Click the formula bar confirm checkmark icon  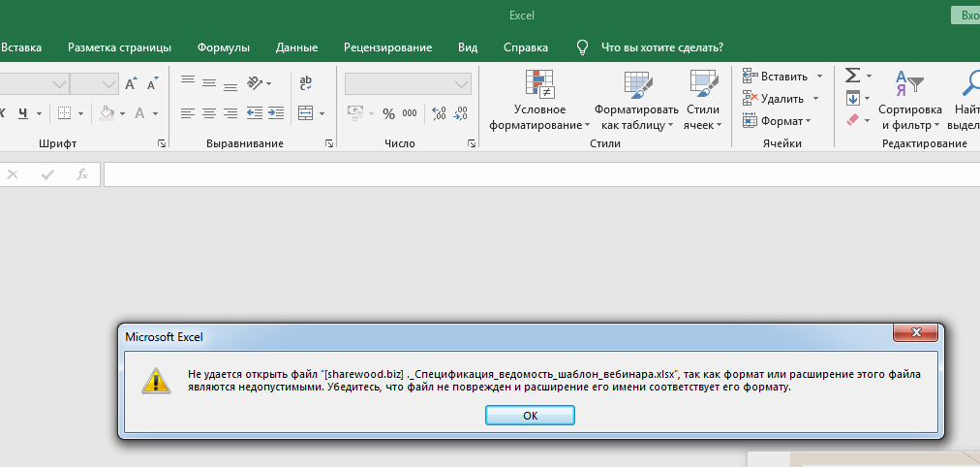point(47,174)
